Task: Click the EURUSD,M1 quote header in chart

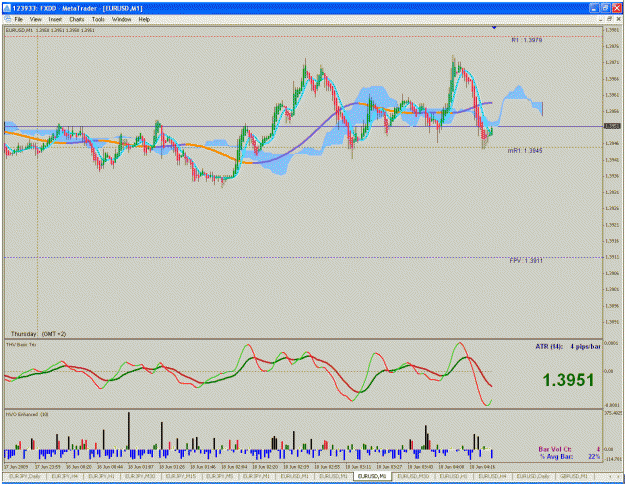Action: tap(50, 30)
